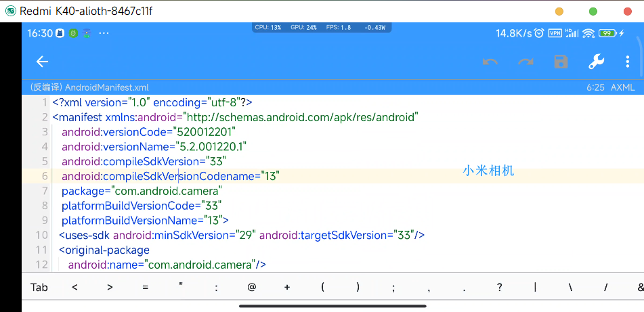
Task: Insert the = symbol key
Action: click(145, 288)
